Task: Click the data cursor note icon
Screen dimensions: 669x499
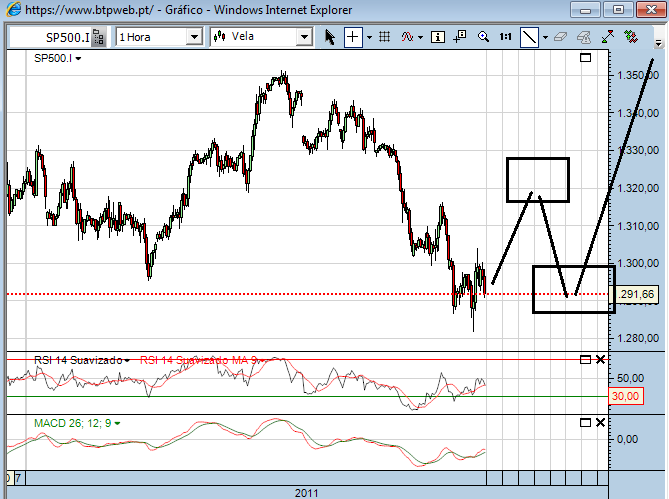Action: tap(460, 37)
